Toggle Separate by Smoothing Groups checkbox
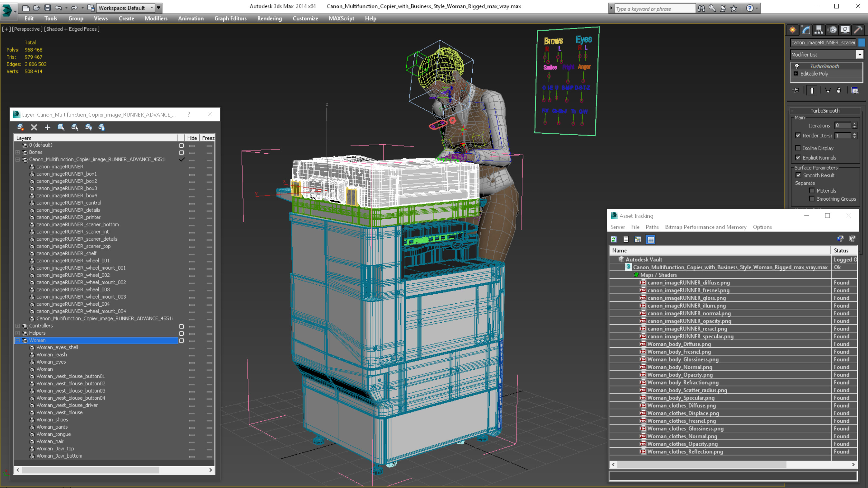Screen dimensions: 868x488 point(812,199)
